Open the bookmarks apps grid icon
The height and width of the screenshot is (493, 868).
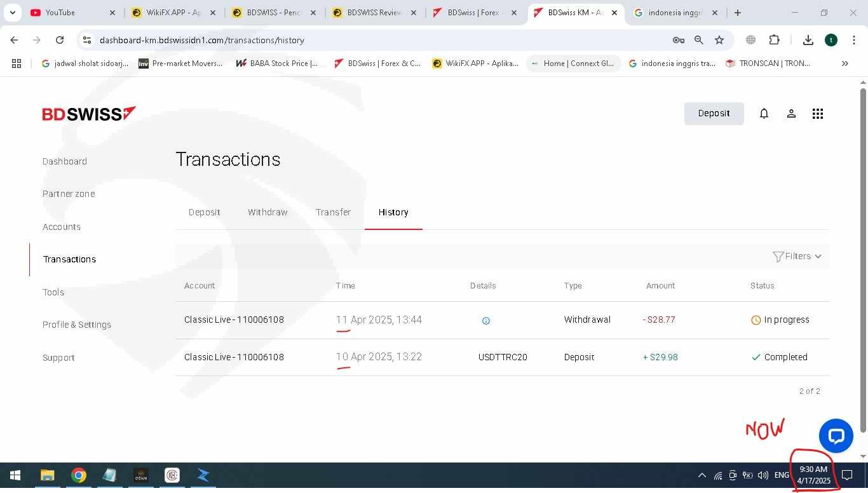click(17, 64)
